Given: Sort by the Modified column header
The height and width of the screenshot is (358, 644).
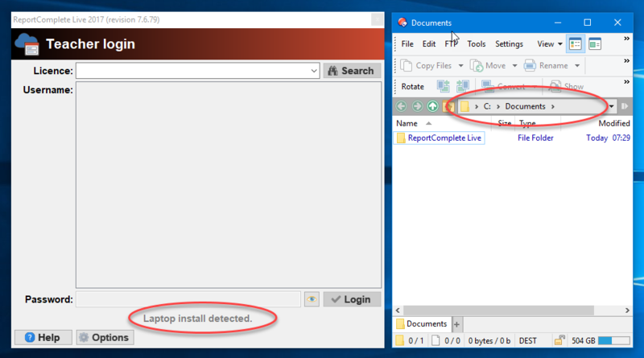Looking at the screenshot, I should tap(613, 124).
